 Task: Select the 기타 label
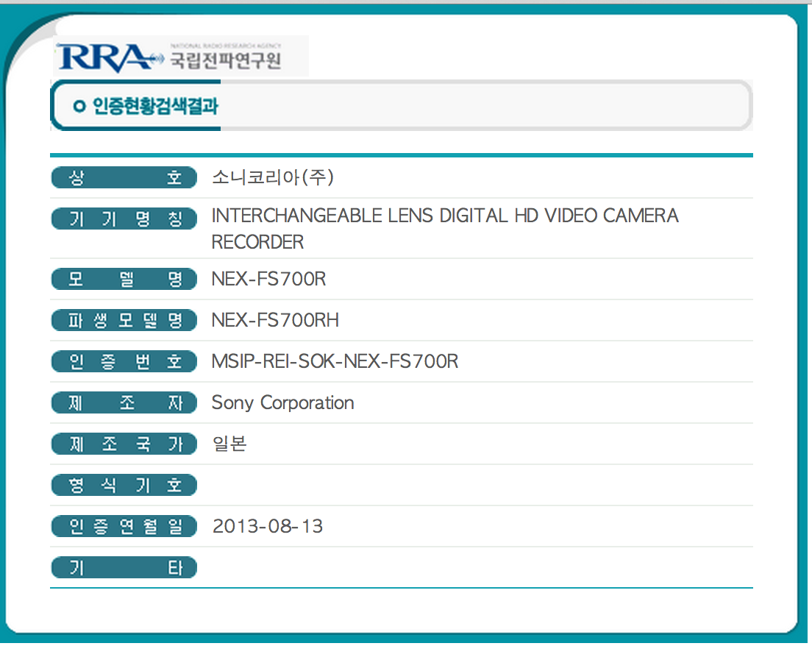124,567
